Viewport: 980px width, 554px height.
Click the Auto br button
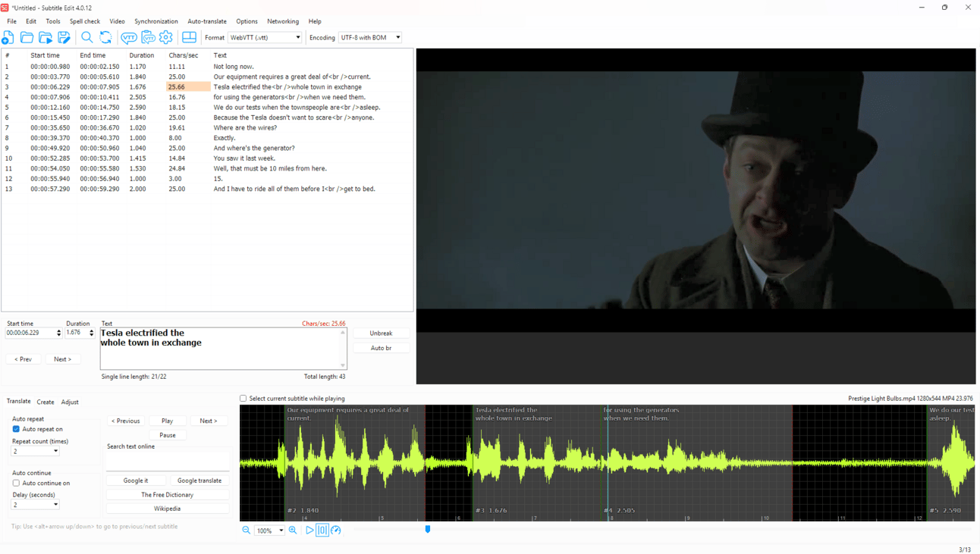tap(381, 348)
